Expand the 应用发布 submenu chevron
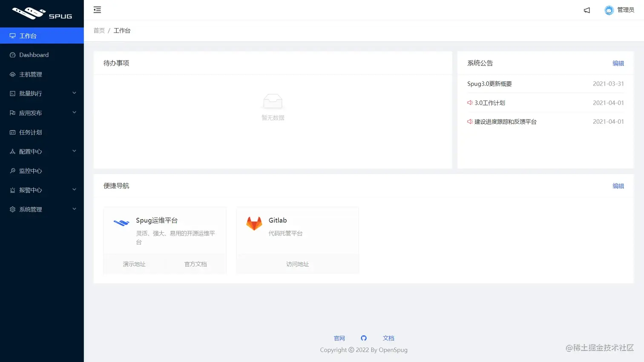This screenshot has width=644, height=362. [x=74, y=112]
